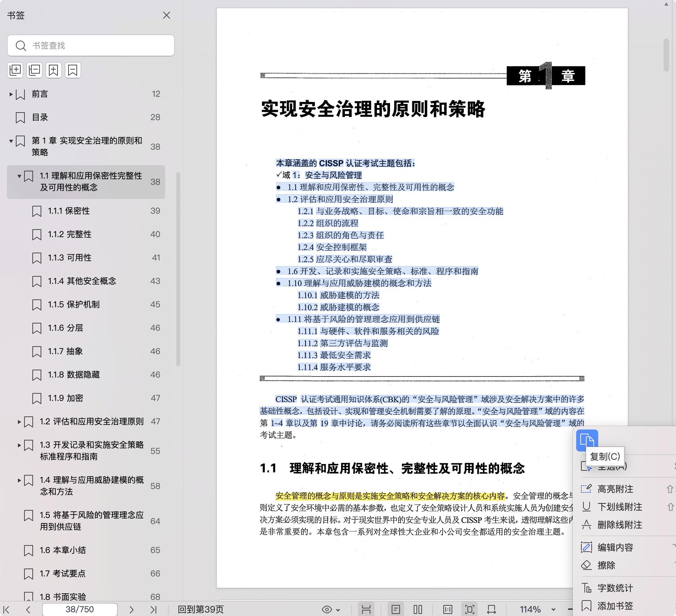The image size is (676, 616).
Task: Select 编辑内容 edit content menu entry
Action: [x=615, y=548]
